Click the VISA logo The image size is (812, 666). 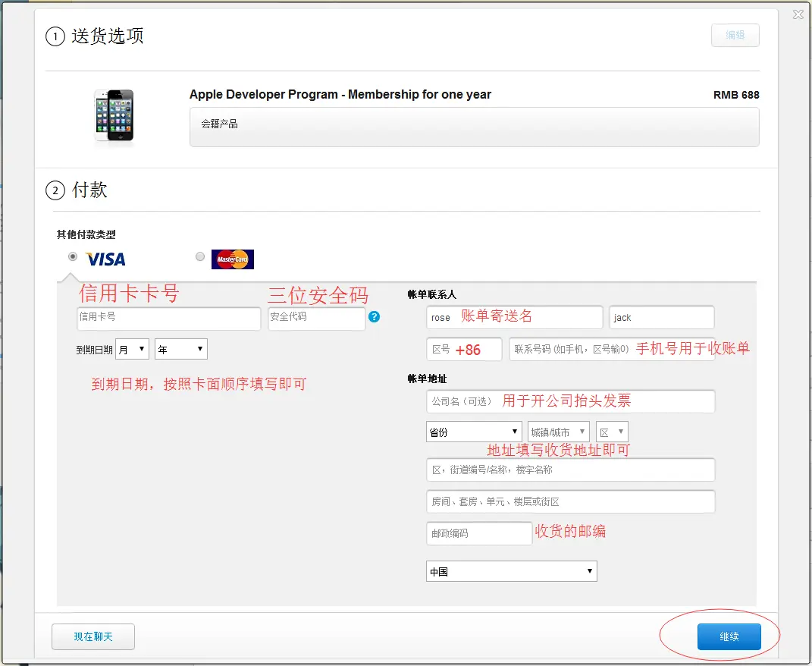coord(105,259)
